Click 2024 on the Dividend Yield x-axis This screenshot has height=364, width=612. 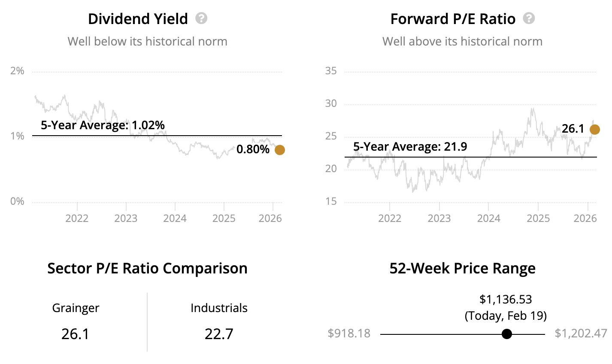(x=175, y=218)
